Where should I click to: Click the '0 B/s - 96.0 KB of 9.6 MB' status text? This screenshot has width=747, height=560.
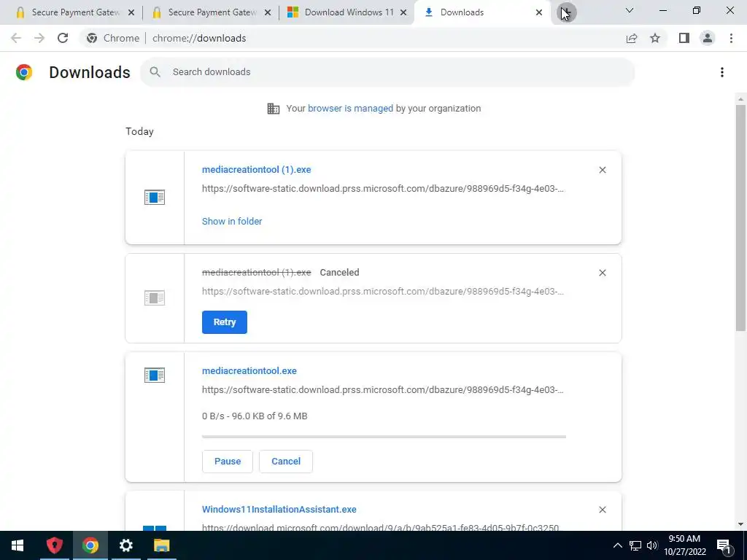255,416
